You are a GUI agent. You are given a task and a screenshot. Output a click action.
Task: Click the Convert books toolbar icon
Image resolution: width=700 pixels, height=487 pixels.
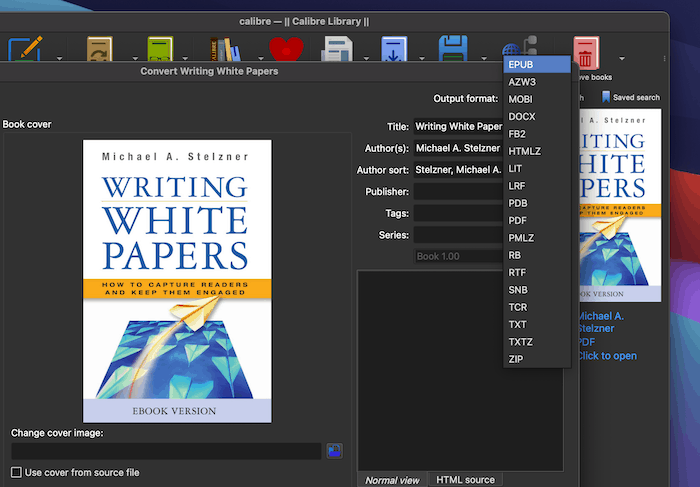(99, 50)
